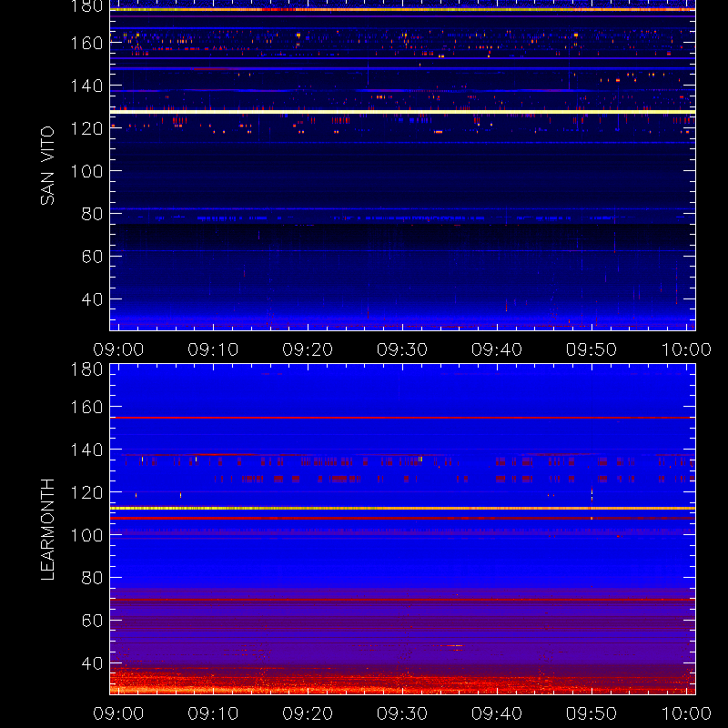Screen dimensions: 728x728
Task: Point at the 140 label on Learmonth axis
Action: 86,450
